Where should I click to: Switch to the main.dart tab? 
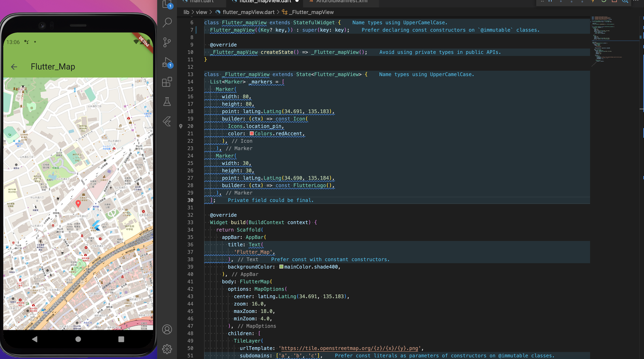201,1
